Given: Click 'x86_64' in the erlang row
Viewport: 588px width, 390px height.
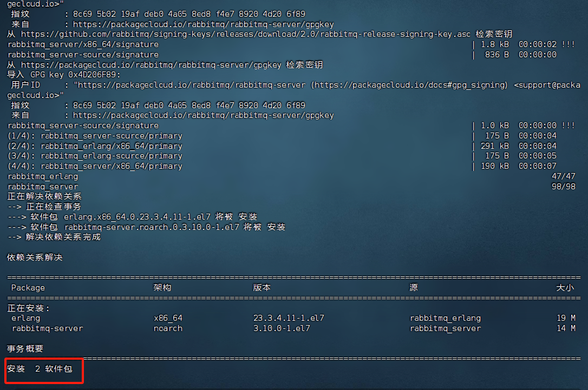Looking at the screenshot, I should click(x=168, y=318).
